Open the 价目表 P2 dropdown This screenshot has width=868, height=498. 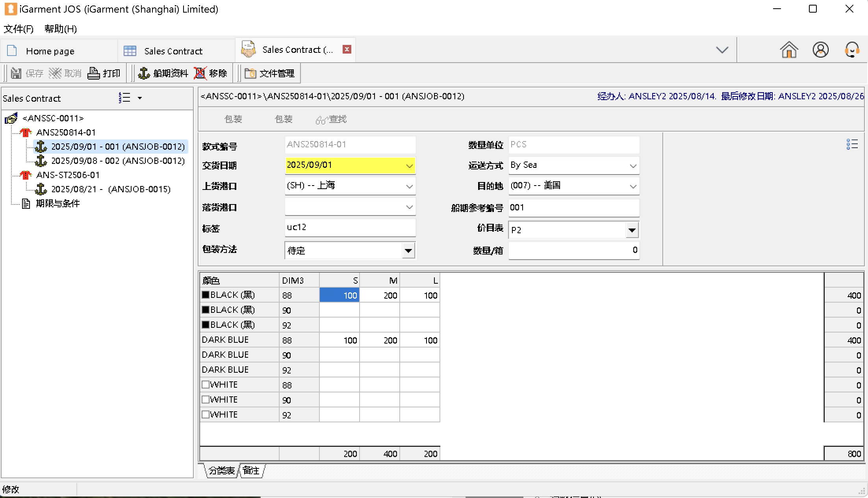632,230
